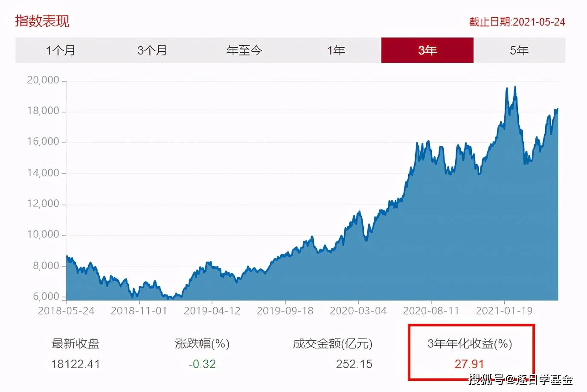This screenshot has width=587, height=392.
Task: Click the 指数表现 heading
Action: (x=42, y=21)
